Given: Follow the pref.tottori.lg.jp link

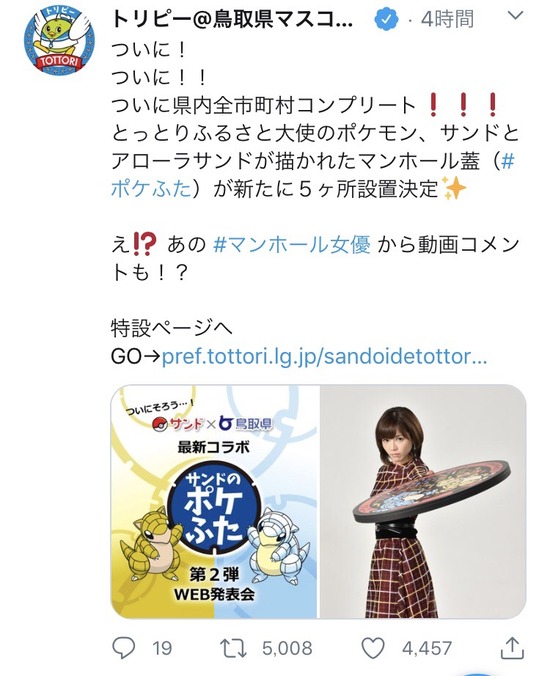Looking at the screenshot, I should click(x=324, y=357).
